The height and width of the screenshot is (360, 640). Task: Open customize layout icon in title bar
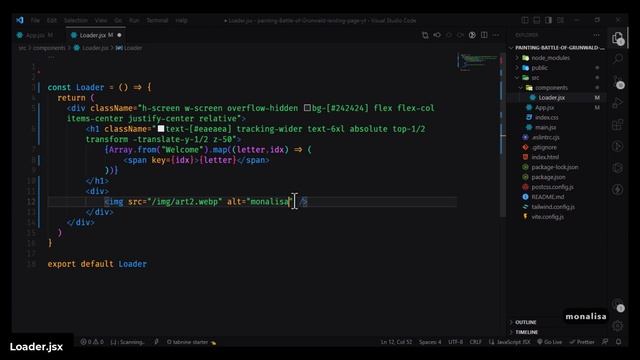coord(560,20)
